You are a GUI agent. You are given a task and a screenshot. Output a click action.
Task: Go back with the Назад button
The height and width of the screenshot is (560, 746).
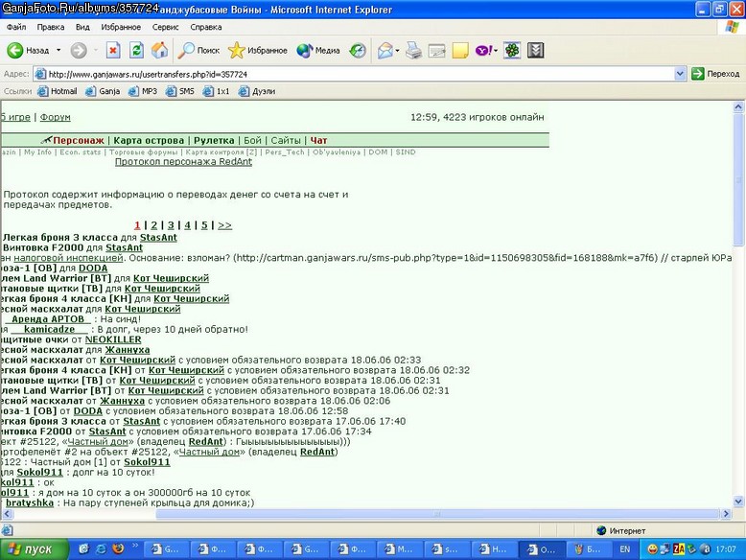point(28,50)
